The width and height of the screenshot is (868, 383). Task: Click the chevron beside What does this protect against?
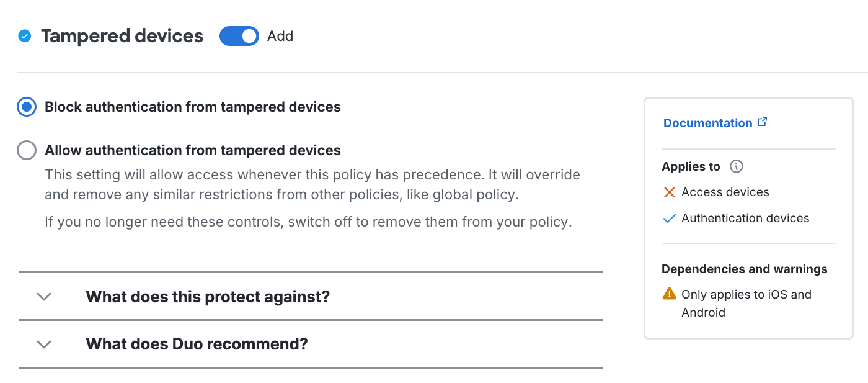click(x=43, y=297)
